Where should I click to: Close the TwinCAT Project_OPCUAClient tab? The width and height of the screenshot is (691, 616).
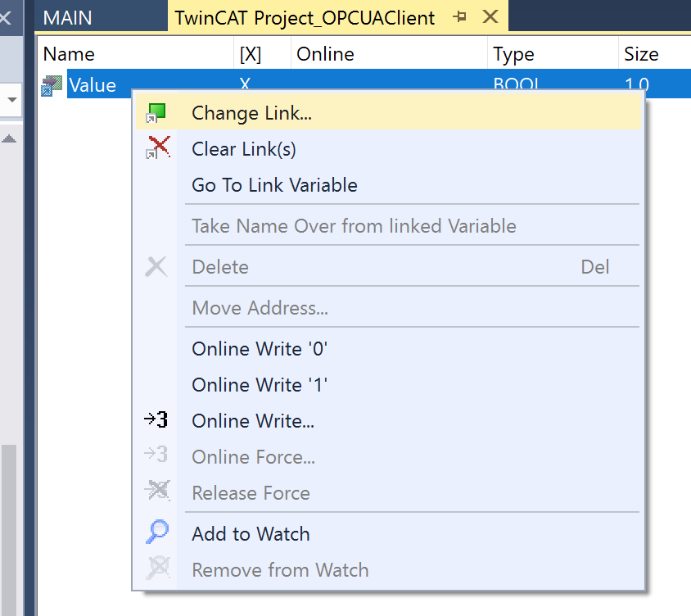490,17
